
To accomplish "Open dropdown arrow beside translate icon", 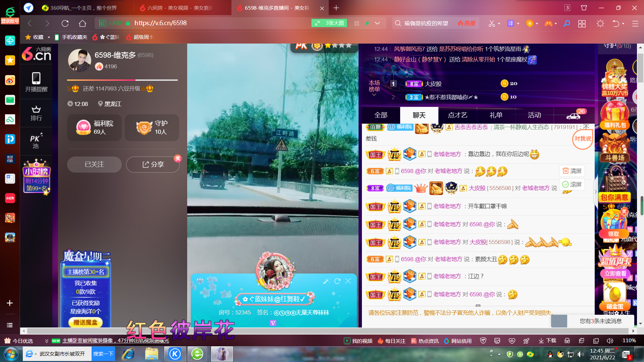I will [x=518, y=23].
